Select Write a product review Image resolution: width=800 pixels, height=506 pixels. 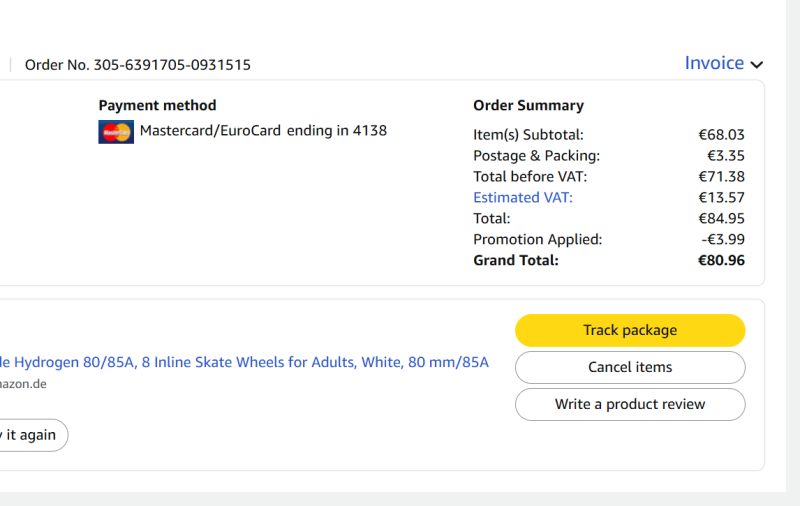[x=630, y=404]
